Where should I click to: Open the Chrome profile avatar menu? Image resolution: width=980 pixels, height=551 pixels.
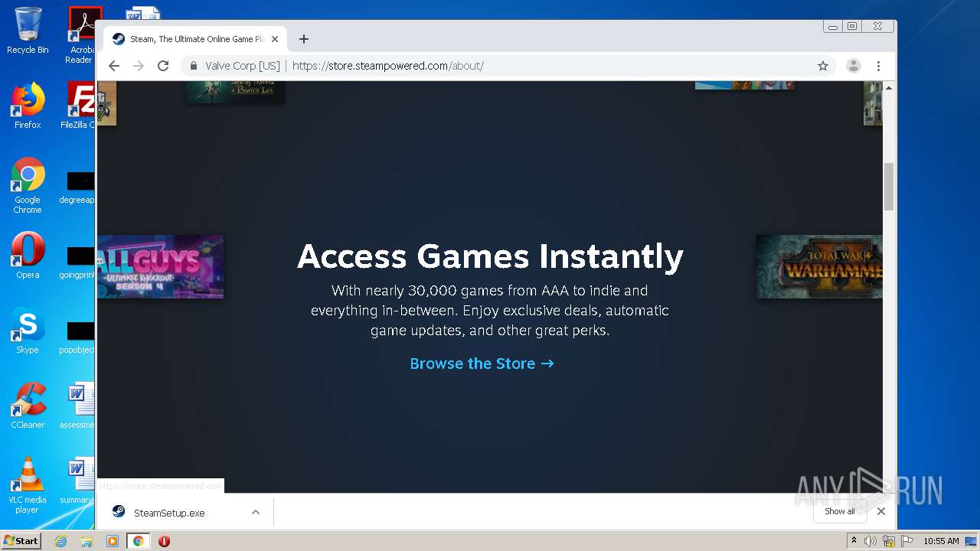click(853, 66)
